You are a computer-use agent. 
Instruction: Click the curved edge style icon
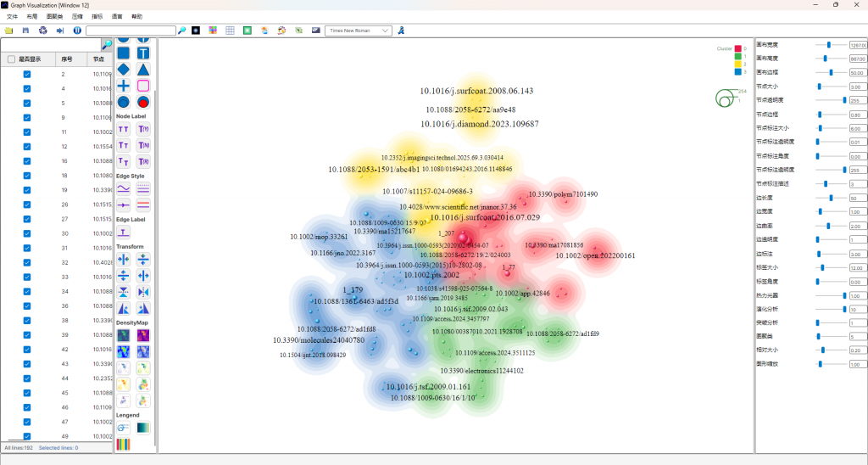click(123, 188)
